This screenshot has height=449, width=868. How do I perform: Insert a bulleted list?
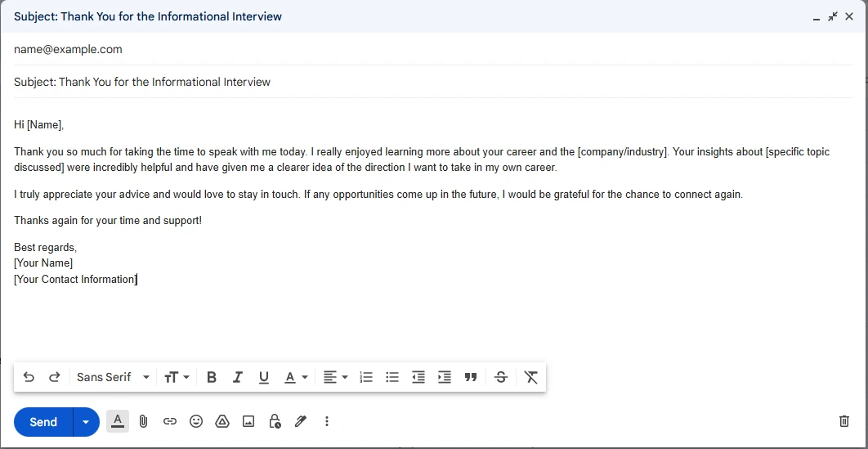click(392, 377)
